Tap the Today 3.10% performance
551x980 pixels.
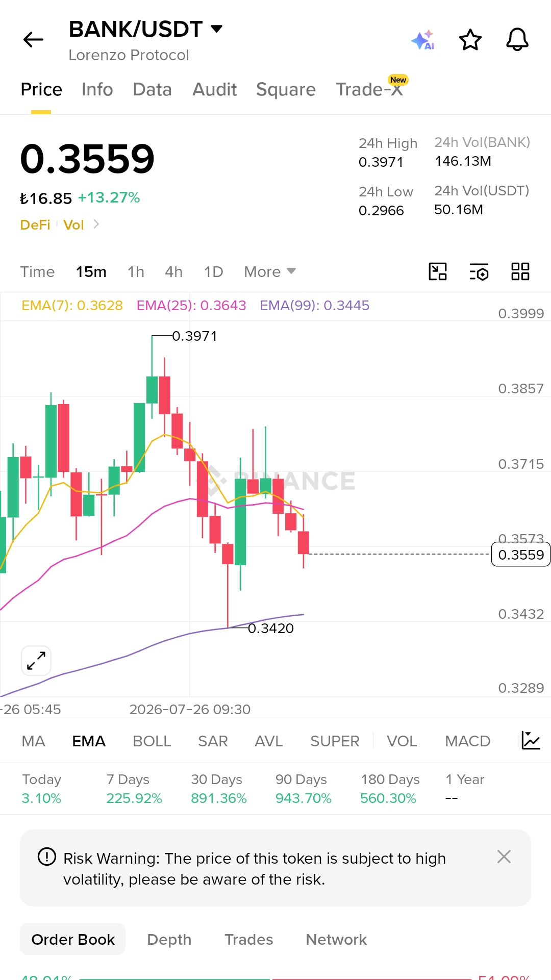(x=41, y=789)
